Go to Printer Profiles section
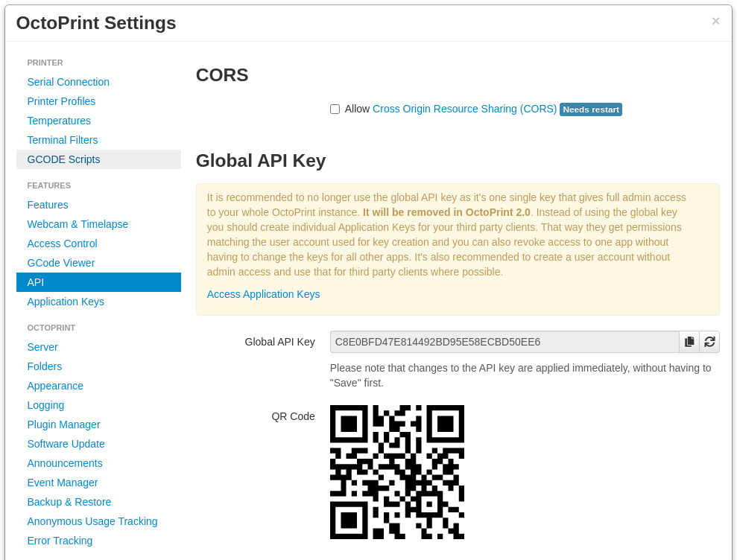Screen dimensions: 737x560 tap(61, 101)
